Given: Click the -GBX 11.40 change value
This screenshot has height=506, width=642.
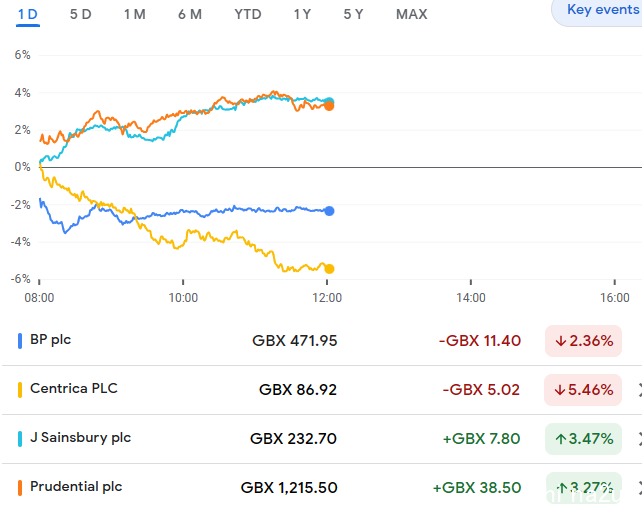Looking at the screenshot, I should (480, 341).
